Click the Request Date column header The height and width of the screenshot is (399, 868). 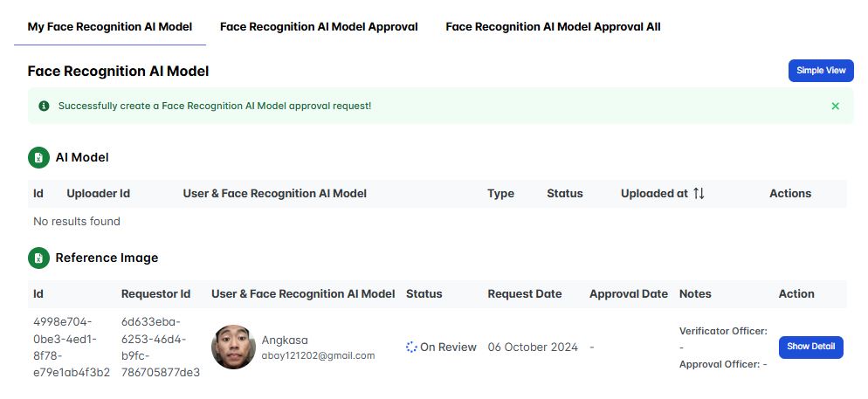pos(524,294)
